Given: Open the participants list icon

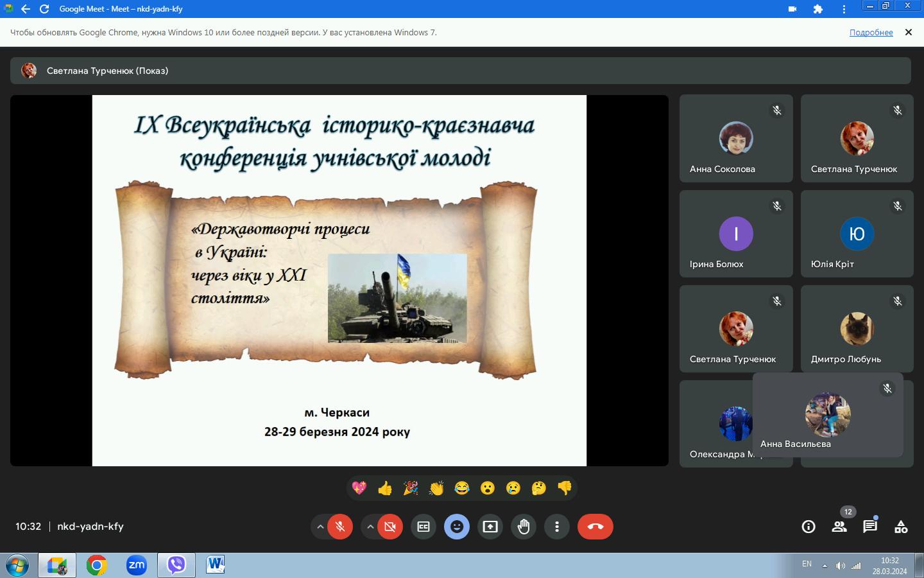Looking at the screenshot, I should pos(839,527).
